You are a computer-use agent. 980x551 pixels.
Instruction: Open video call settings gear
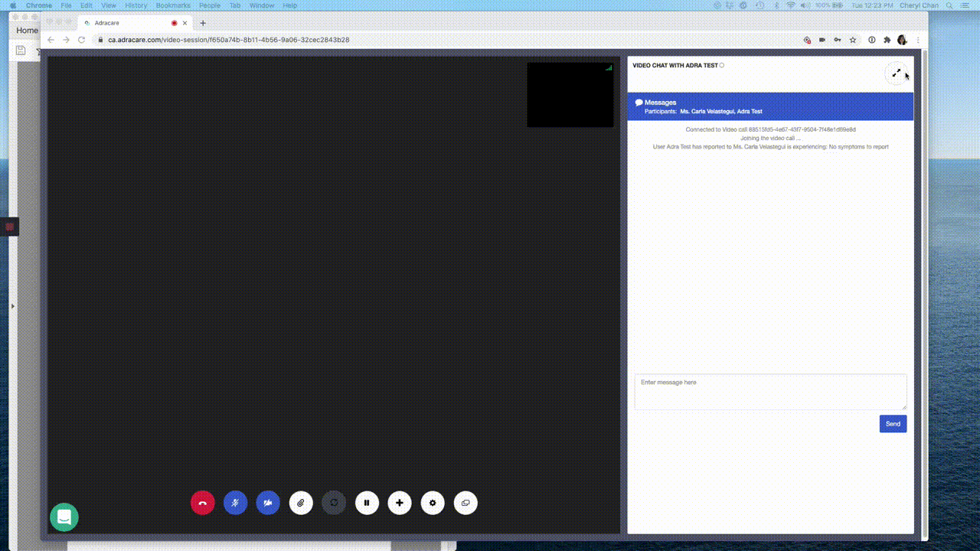point(433,503)
